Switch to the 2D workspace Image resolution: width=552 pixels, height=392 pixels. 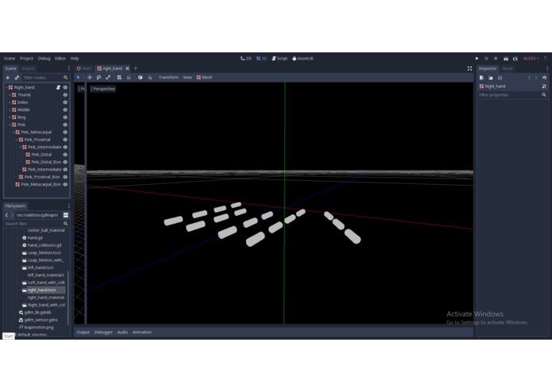245,59
